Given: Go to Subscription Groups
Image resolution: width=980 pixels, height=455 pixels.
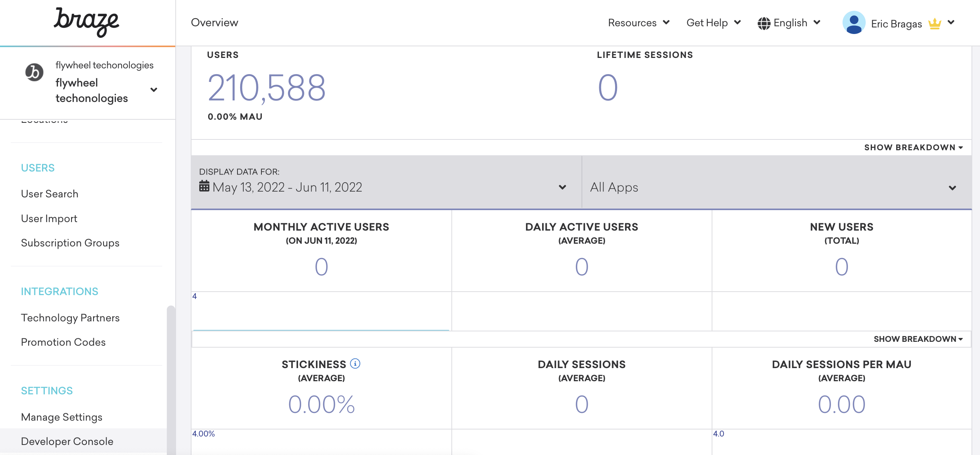Looking at the screenshot, I should [x=70, y=243].
